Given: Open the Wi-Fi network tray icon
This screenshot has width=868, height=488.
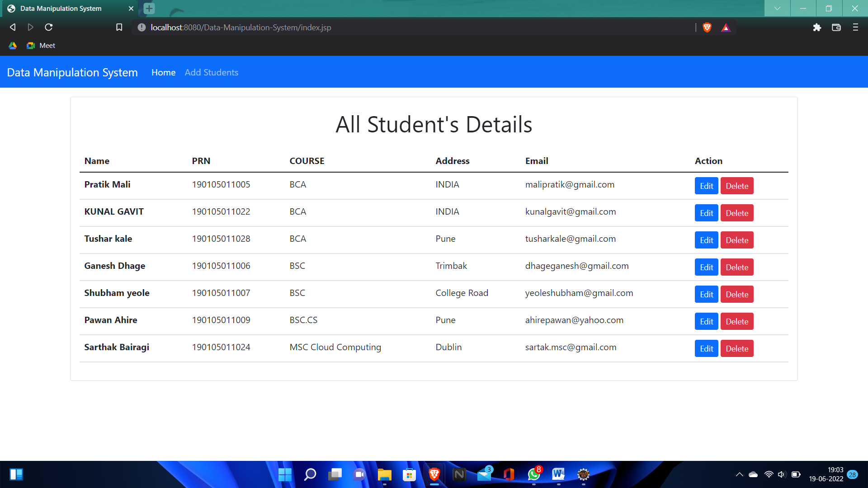Looking at the screenshot, I should [769, 474].
